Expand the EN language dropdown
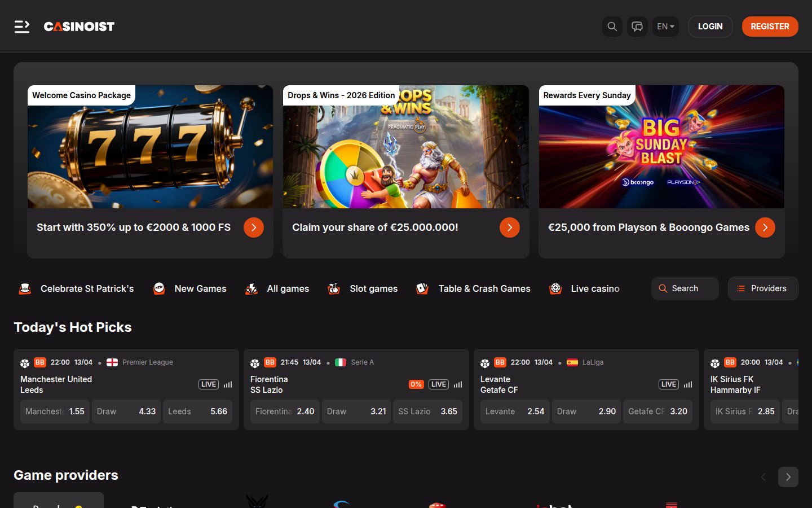The width and height of the screenshot is (812, 508). [x=665, y=27]
